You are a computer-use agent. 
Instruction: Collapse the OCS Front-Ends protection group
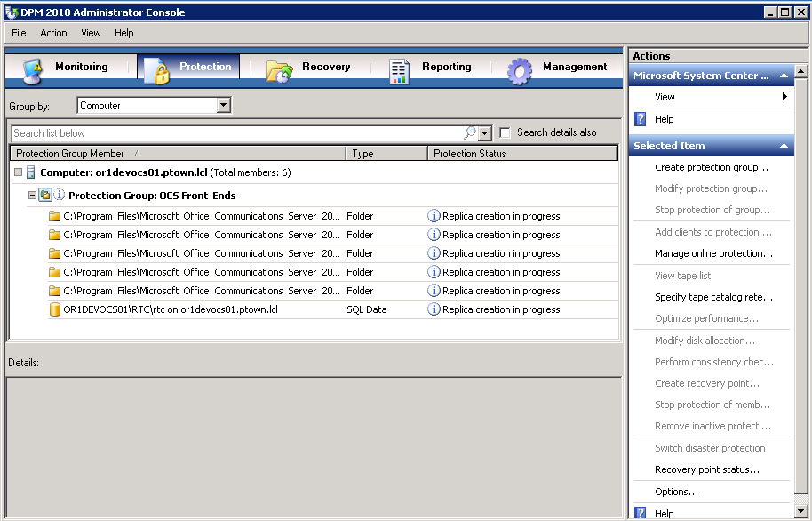pyautogui.click(x=32, y=196)
